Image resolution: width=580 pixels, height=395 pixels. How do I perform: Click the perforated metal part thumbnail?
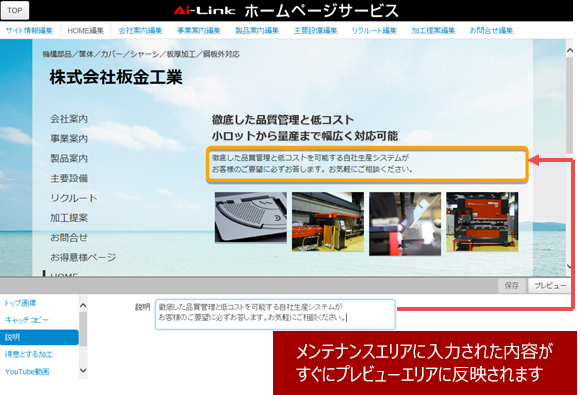251,217
